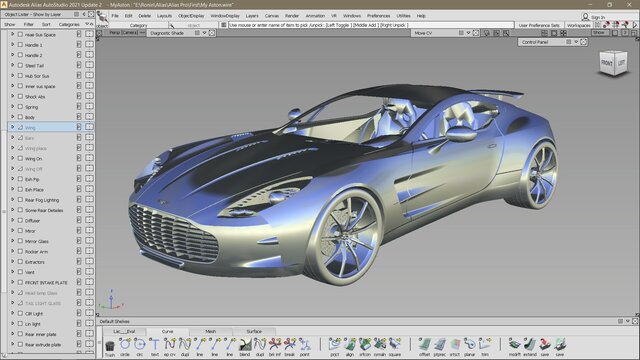The image size is (640, 360).
Task: Expand the Shock Abs layer
Action: (x=12, y=96)
